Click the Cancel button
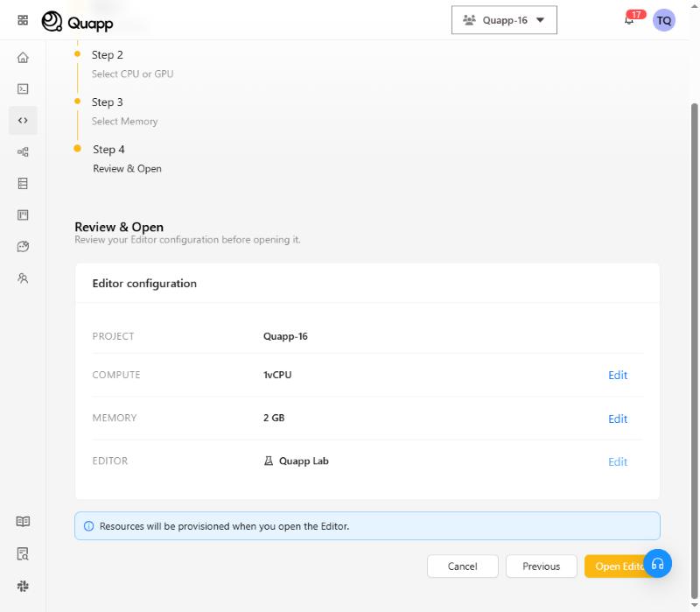This screenshot has width=700, height=612. tap(463, 566)
